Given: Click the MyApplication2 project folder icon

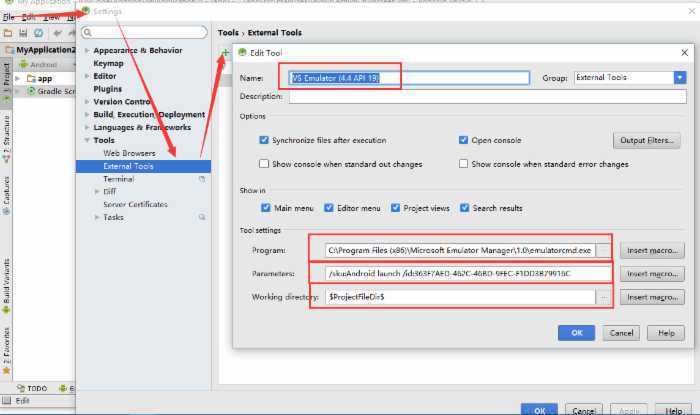Looking at the screenshot, I should click(9, 50).
